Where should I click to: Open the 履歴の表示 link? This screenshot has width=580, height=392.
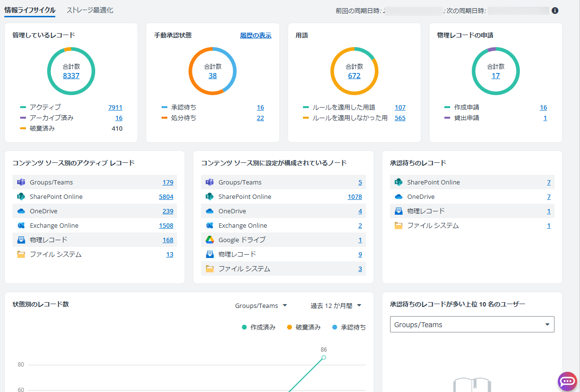(x=256, y=35)
